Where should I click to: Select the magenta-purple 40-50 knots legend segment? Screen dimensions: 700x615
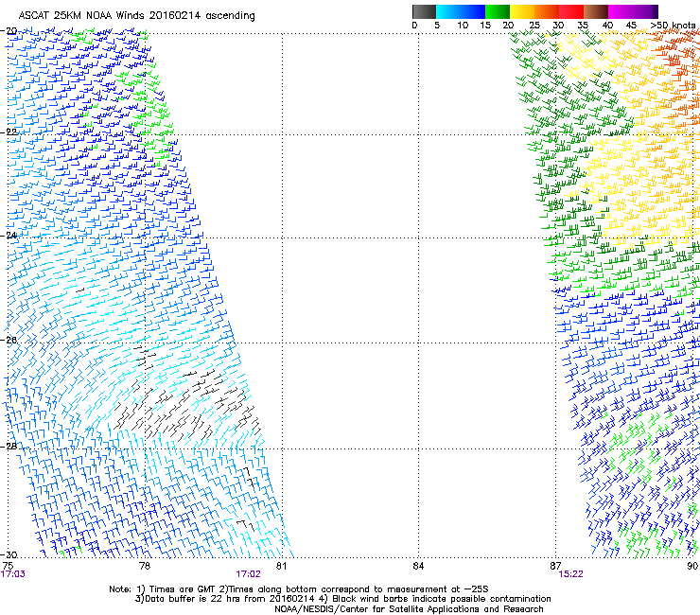tap(633, 11)
